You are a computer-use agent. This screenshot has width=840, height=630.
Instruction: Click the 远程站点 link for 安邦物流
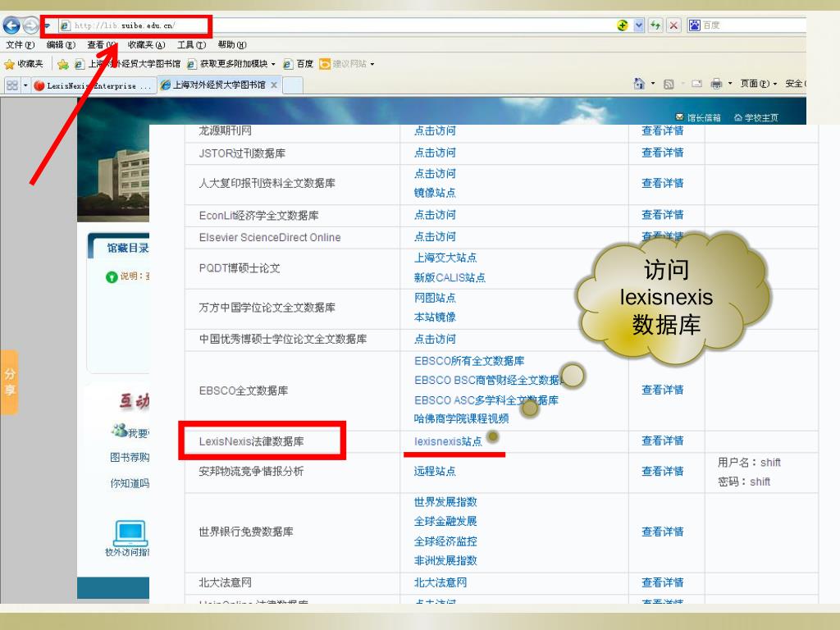435,472
